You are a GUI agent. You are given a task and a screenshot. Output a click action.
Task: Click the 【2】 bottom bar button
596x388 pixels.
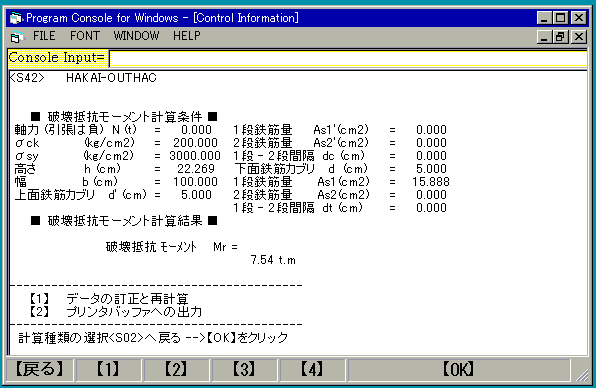176,369
